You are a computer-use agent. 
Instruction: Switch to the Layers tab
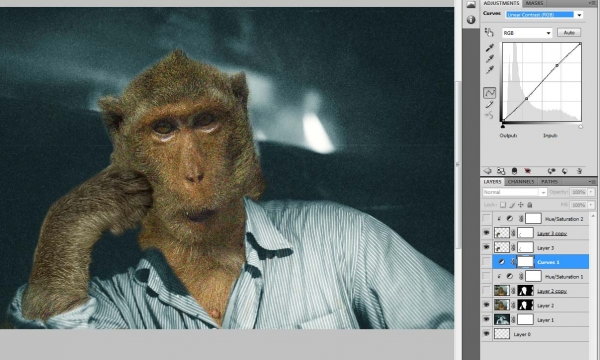492,181
